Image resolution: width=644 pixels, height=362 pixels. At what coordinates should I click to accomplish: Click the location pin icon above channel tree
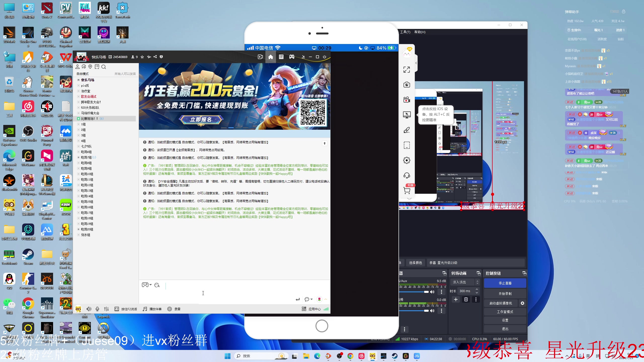click(90, 67)
